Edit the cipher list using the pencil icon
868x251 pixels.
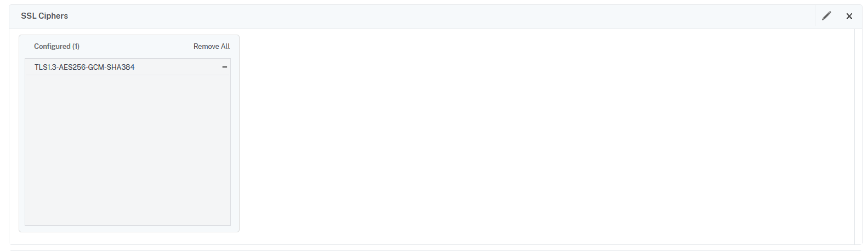click(826, 16)
